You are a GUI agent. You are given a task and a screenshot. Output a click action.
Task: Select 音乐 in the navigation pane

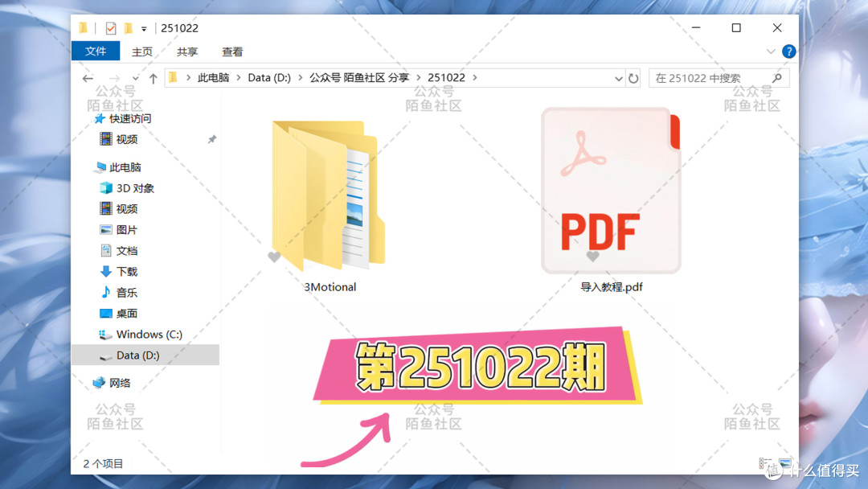pos(126,293)
